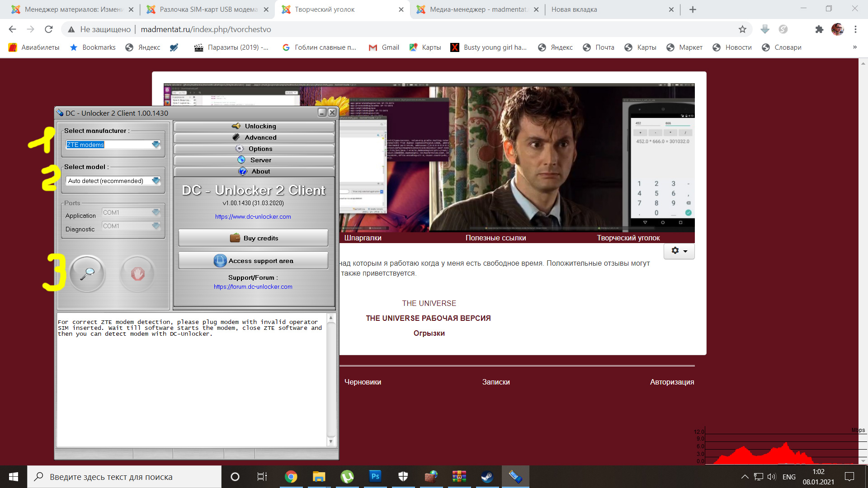Viewport: 868px width, 488px height.
Task: Minimize the DC-Unlocker client window
Action: click(x=322, y=113)
